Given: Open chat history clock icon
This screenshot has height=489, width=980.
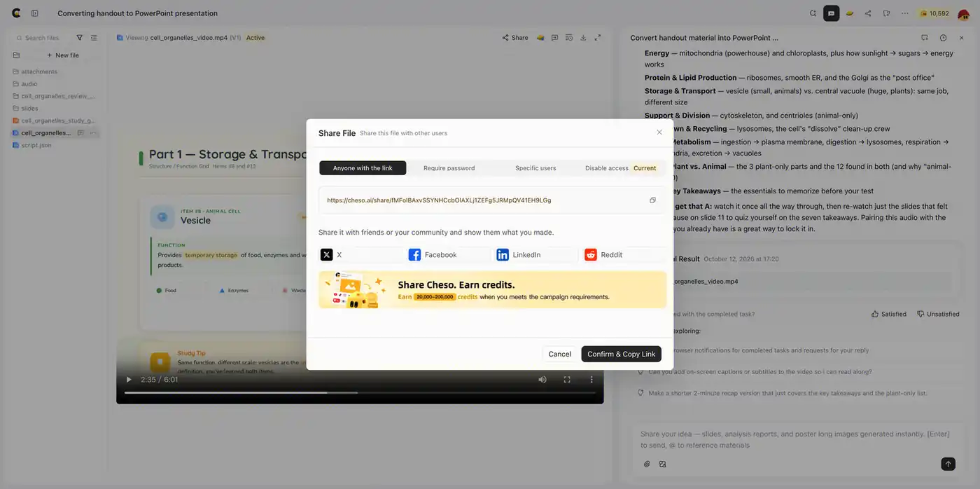Looking at the screenshot, I should (943, 38).
